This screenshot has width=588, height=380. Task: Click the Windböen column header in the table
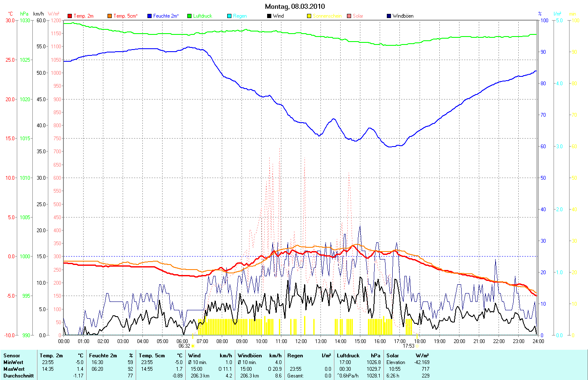pyautogui.click(x=249, y=356)
